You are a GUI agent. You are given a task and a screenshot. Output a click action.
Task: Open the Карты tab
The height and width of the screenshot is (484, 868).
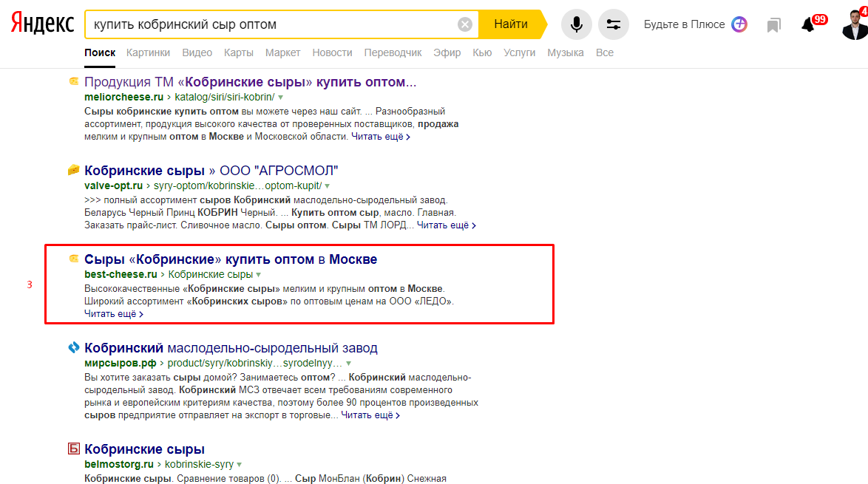pos(239,52)
